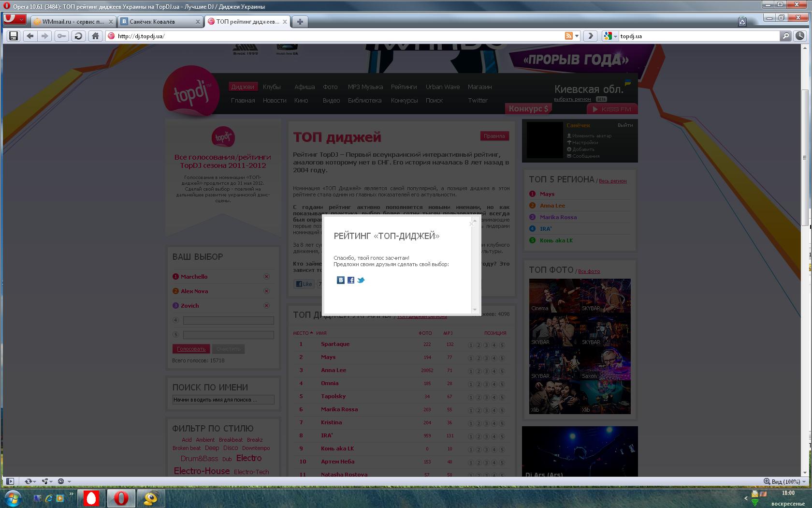Add a new tab with plus button

coord(300,21)
